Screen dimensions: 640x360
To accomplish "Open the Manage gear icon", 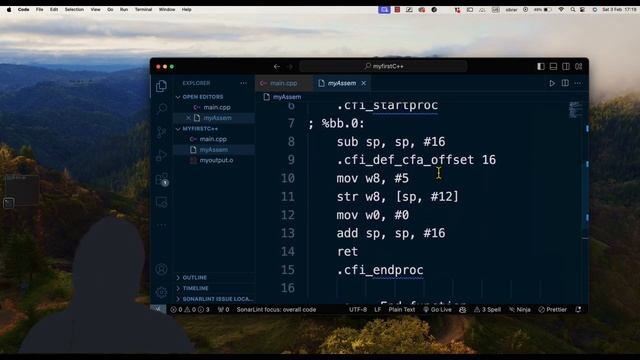I will point(162,292).
